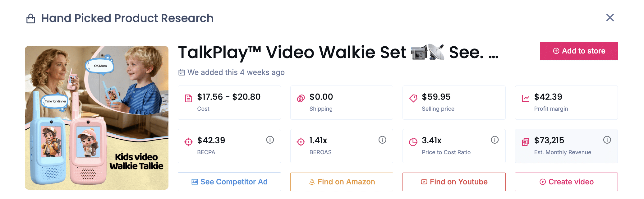Open See Competitor Ad
The height and width of the screenshot is (199, 644).
click(229, 182)
